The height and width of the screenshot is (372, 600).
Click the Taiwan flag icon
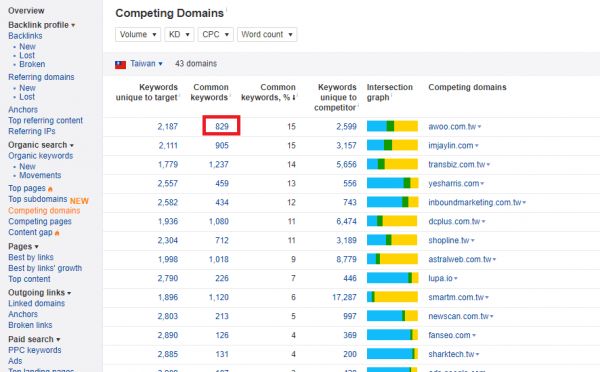[x=120, y=64]
